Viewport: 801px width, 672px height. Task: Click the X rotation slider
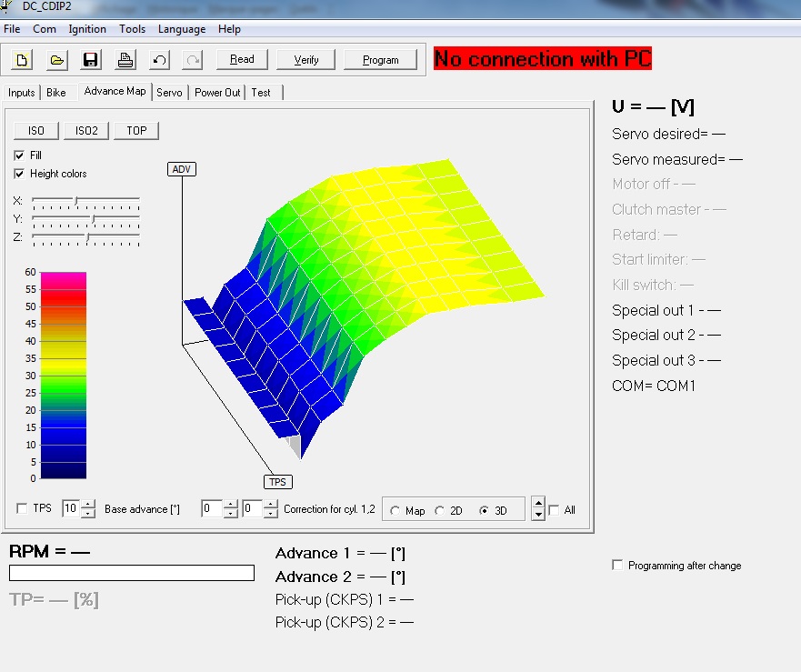[85, 199]
